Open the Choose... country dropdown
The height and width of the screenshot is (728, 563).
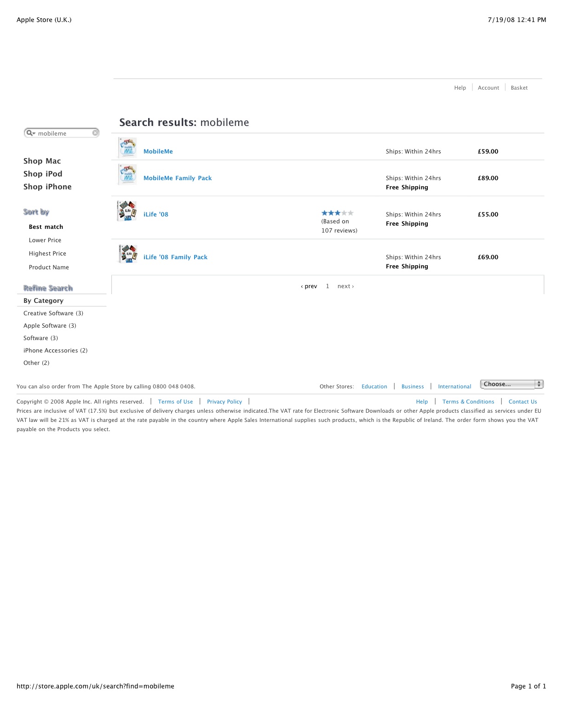click(x=512, y=384)
